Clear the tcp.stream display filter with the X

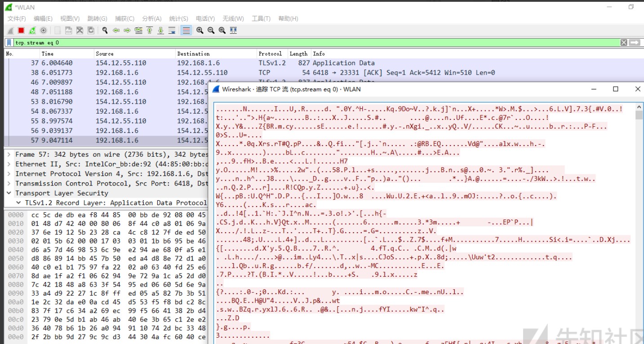click(624, 42)
